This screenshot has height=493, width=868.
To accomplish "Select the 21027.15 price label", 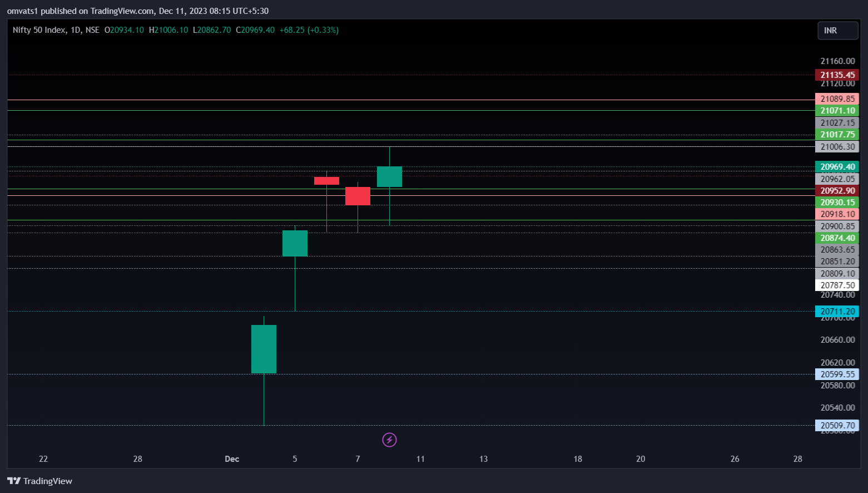I will click(837, 123).
